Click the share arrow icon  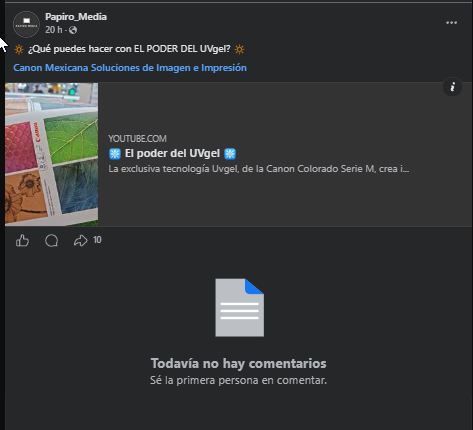[80, 240]
